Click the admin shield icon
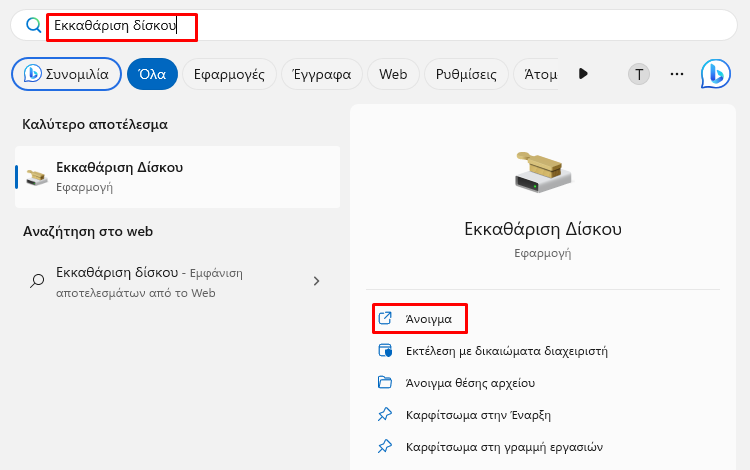 click(x=385, y=350)
